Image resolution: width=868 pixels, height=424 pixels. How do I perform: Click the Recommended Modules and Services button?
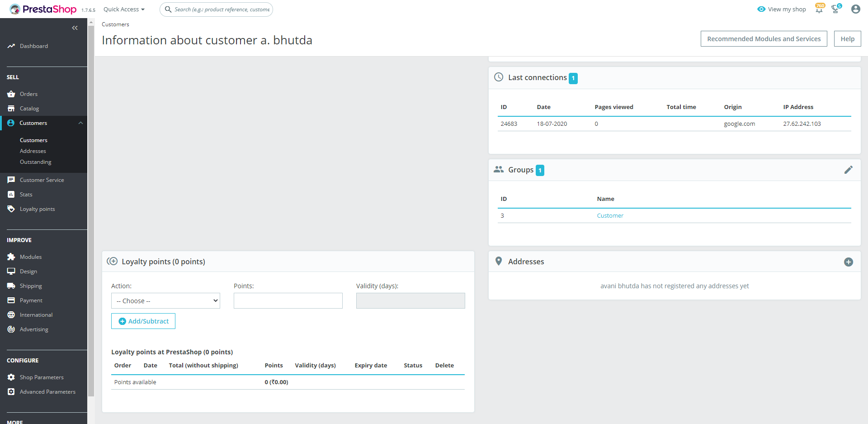point(764,39)
